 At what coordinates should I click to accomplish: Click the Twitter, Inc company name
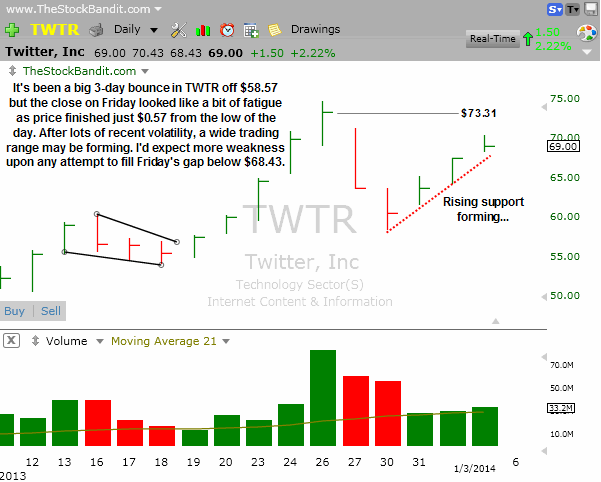(45, 52)
